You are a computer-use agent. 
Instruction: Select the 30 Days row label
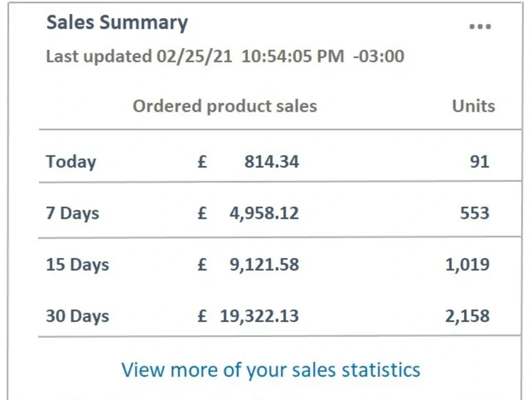pyautogui.click(x=77, y=316)
